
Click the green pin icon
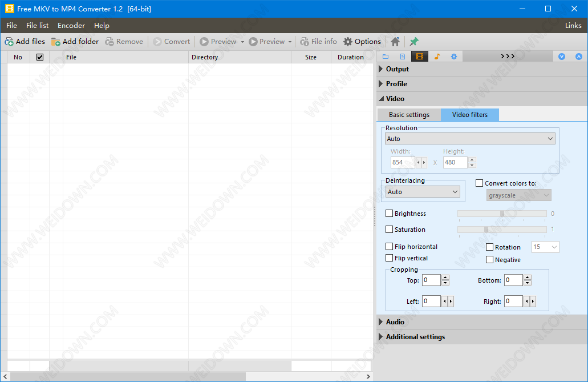(x=413, y=42)
